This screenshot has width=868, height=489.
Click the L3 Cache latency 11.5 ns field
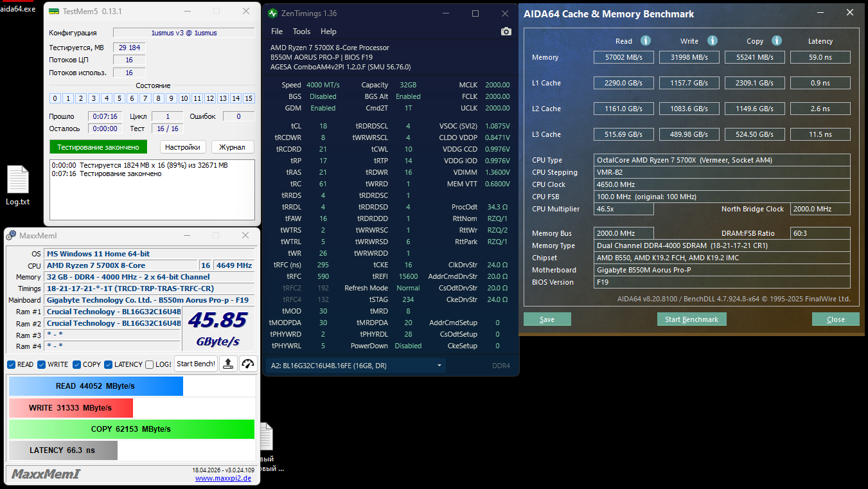[820, 134]
